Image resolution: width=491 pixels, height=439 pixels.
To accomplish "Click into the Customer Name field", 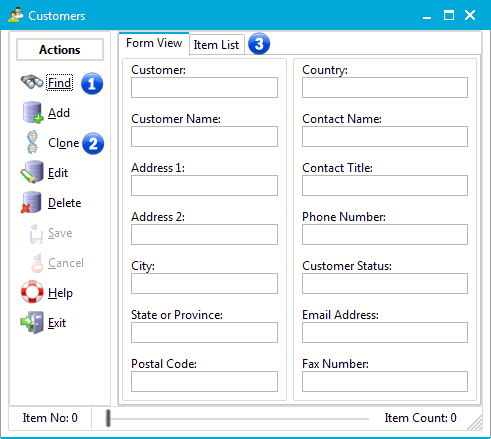I will [204, 136].
